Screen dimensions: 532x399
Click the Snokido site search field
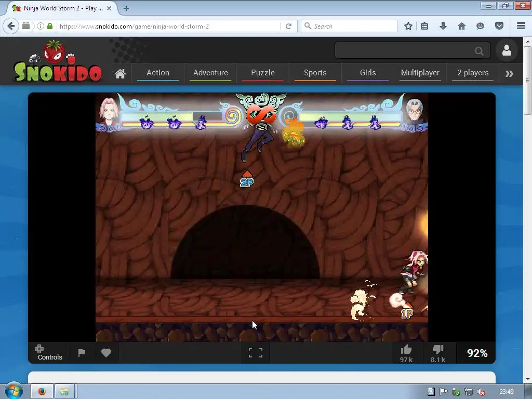412,50
